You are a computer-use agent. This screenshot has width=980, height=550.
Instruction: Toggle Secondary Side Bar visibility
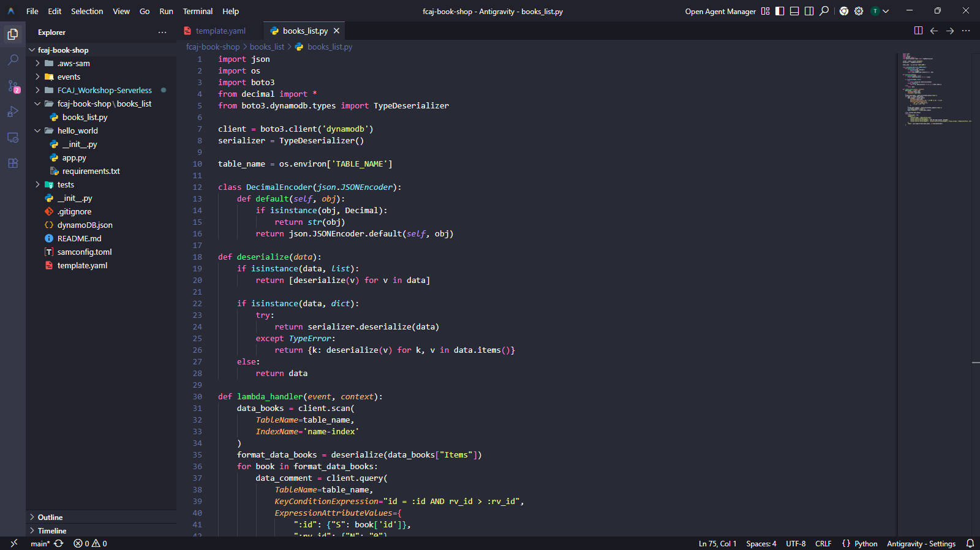(x=809, y=11)
